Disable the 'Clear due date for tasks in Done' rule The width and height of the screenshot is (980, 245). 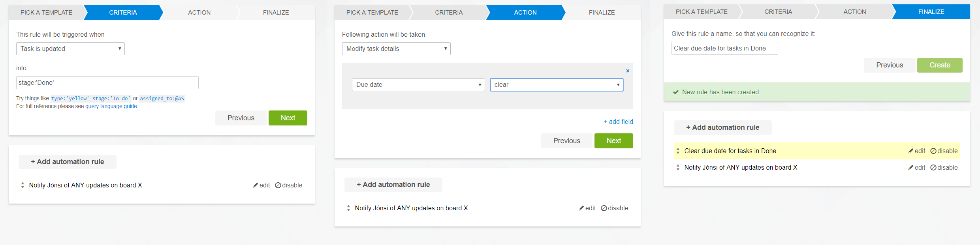tap(944, 151)
